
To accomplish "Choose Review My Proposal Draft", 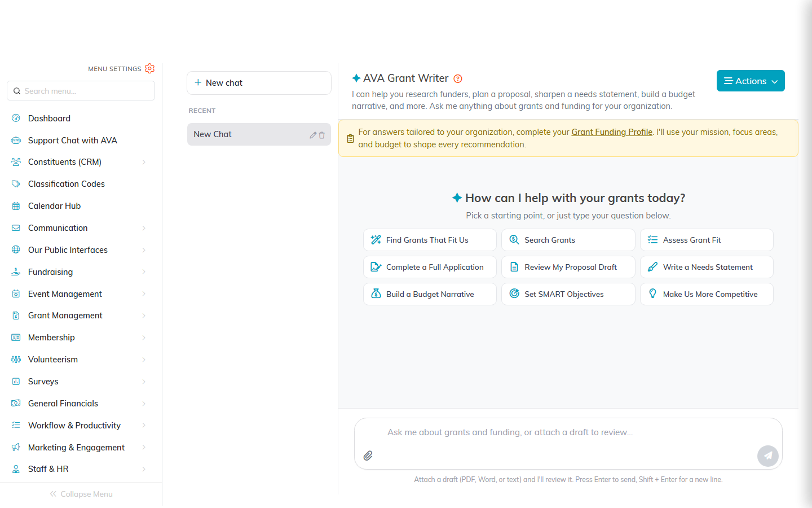I will pos(568,267).
